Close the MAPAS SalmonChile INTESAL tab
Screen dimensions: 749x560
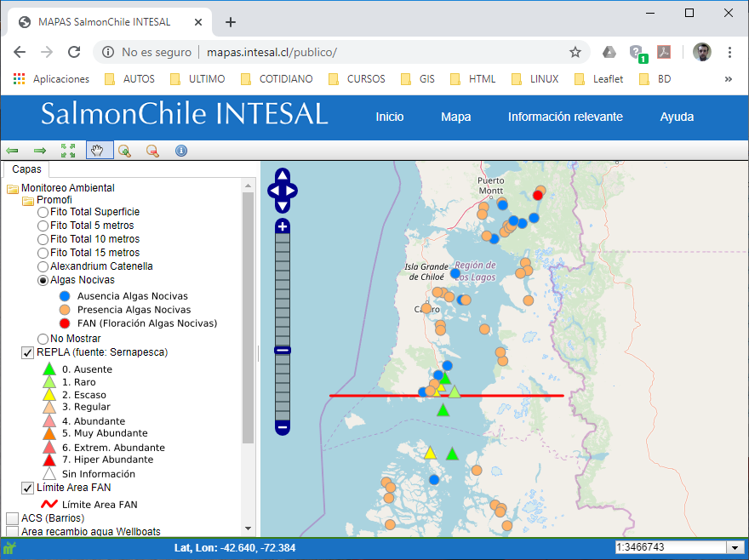coord(198,22)
